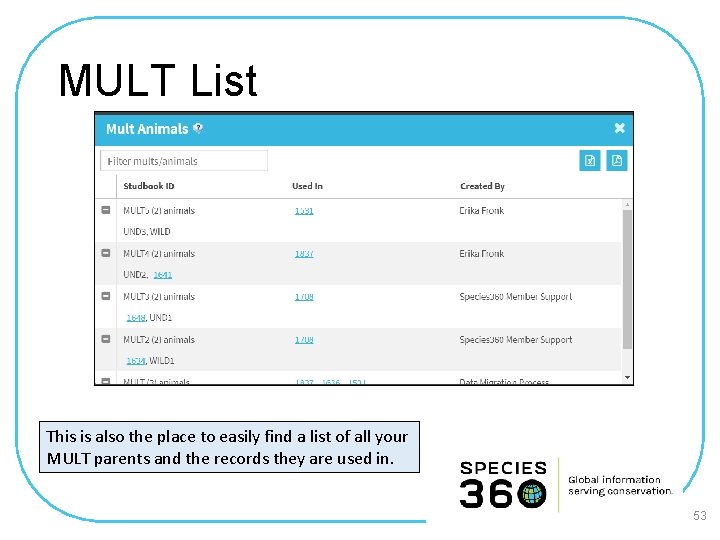The height and width of the screenshot is (540, 720).
Task: Open animal link next to UND2
Action: (163, 275)
